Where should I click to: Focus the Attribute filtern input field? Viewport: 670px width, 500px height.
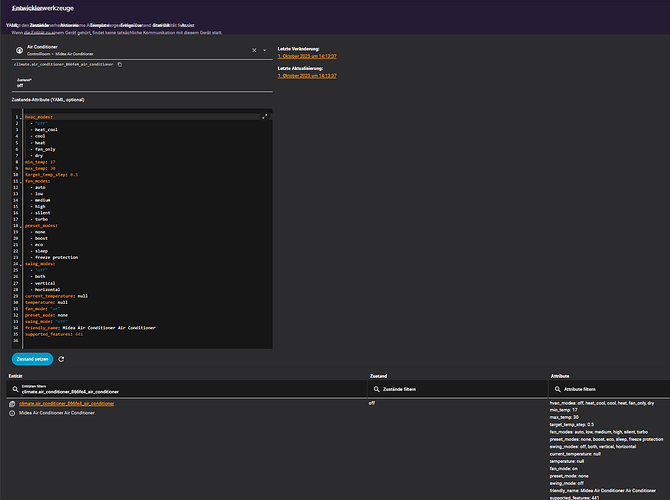coord(609,389)
